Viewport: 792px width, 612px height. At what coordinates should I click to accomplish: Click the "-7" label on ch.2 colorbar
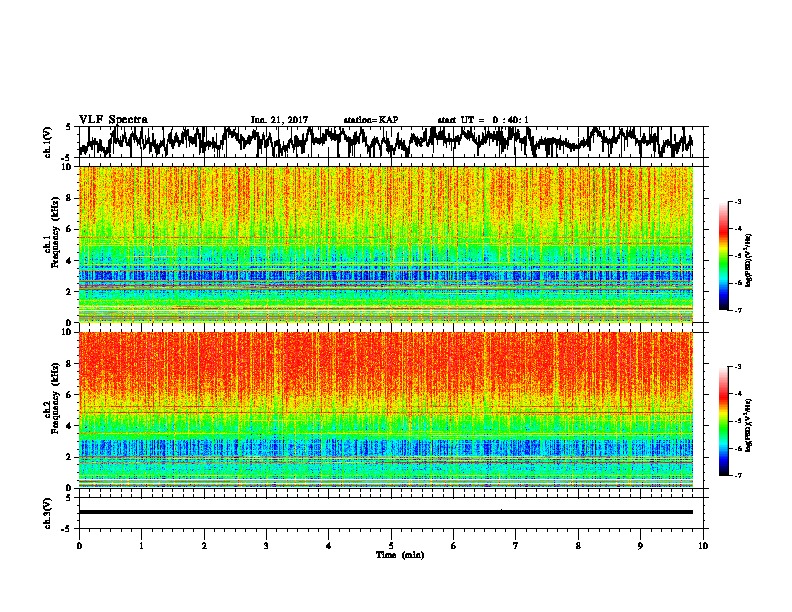point(738,475)
